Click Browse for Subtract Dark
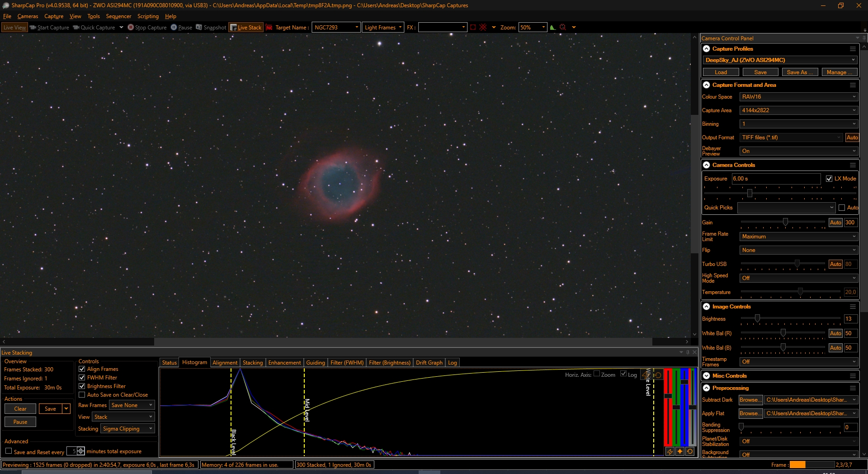This screenshot has height=474, width=868. pyautogui.click(x=750, y=400)
